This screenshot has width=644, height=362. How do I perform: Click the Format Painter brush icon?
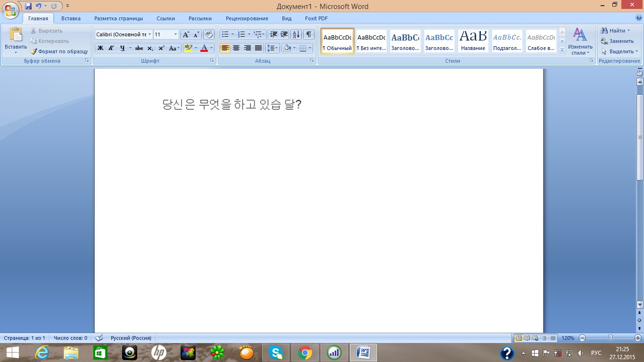(x=34, y=51)
